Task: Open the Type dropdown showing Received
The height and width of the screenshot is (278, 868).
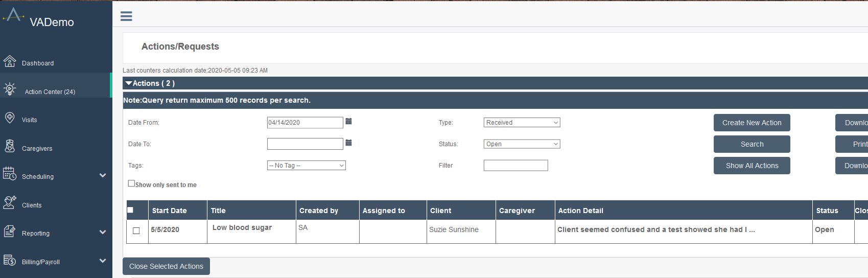Action: [x=522, y=123]
